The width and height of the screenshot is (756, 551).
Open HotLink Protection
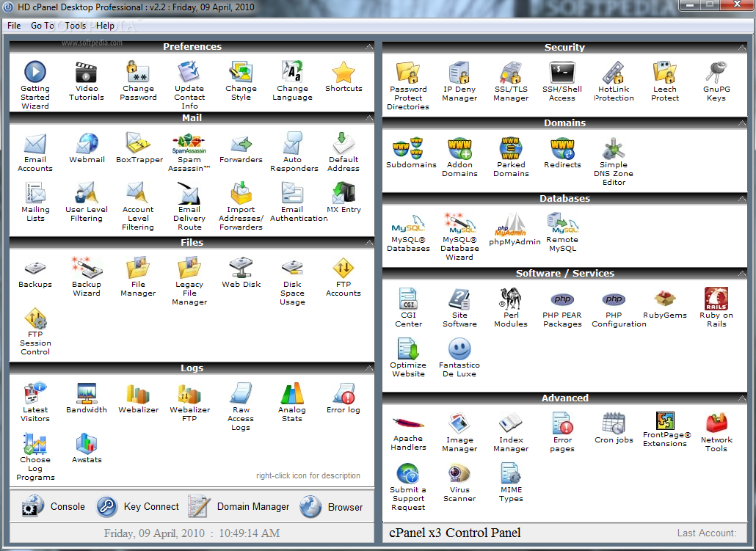614,73
